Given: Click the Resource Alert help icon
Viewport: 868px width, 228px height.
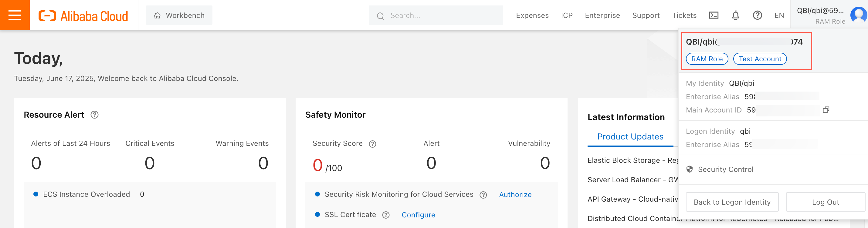Looking at the screenshot, I should click(x=94, y=115).
